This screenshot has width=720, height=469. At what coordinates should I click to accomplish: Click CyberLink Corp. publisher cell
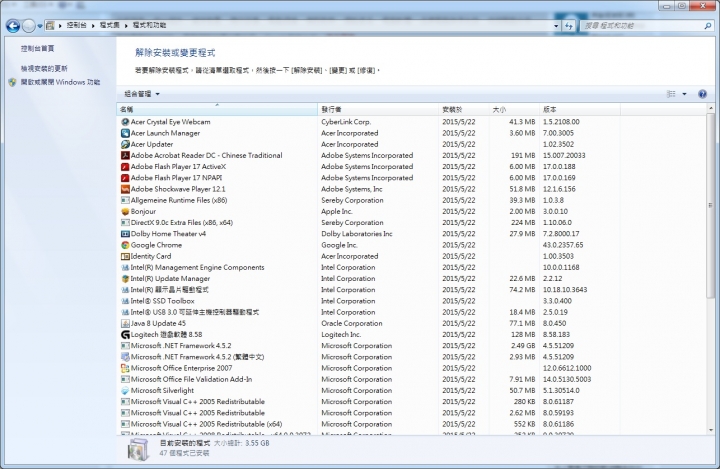point(346,122)
